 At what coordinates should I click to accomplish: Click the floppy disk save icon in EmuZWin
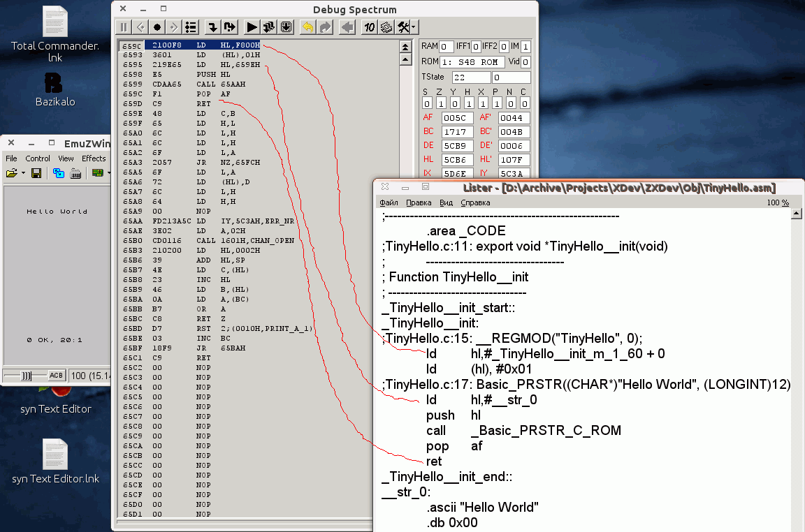pyautogui.click(x=36, y=173)
